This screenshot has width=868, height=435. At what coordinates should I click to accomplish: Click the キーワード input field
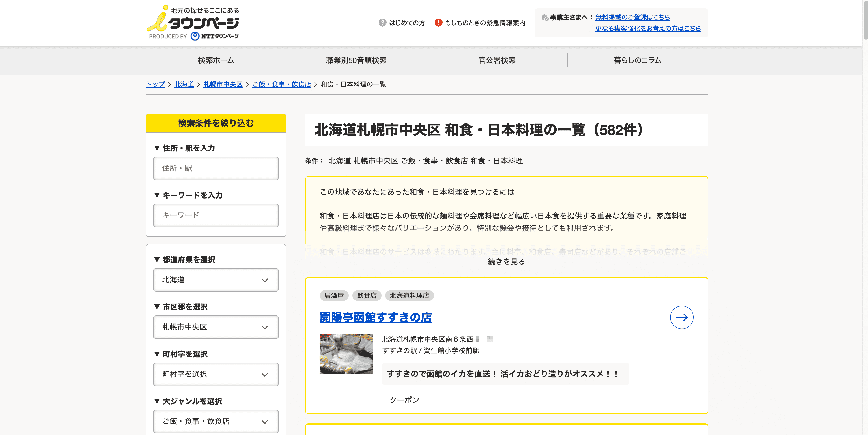(x=216, y=215)
